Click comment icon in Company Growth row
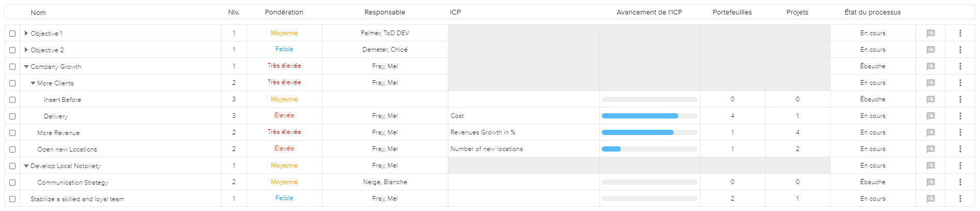The height and width of the screenshot is (211, 980). 930,66
